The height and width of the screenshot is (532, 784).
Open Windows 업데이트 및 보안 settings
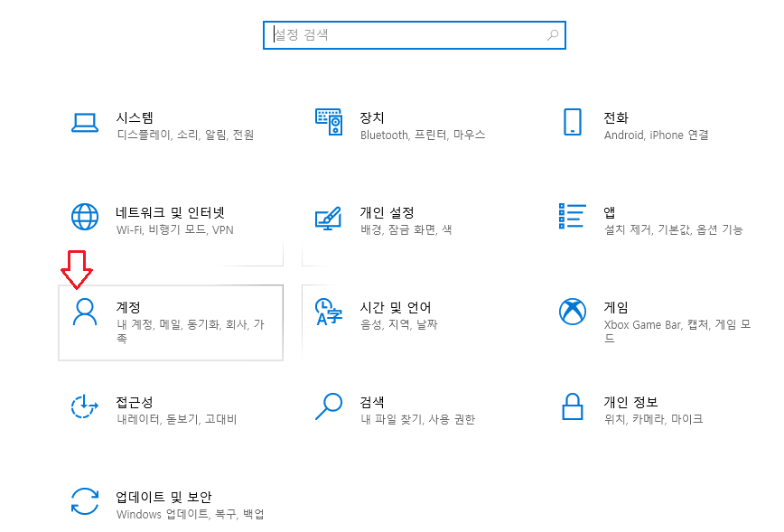164,496
